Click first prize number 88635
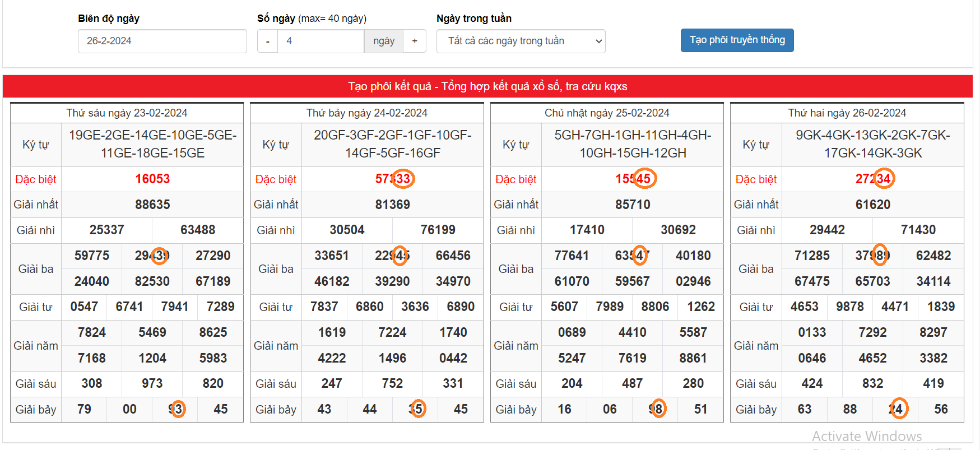Viewport: 980px width, 450px height. click(152, 205)
